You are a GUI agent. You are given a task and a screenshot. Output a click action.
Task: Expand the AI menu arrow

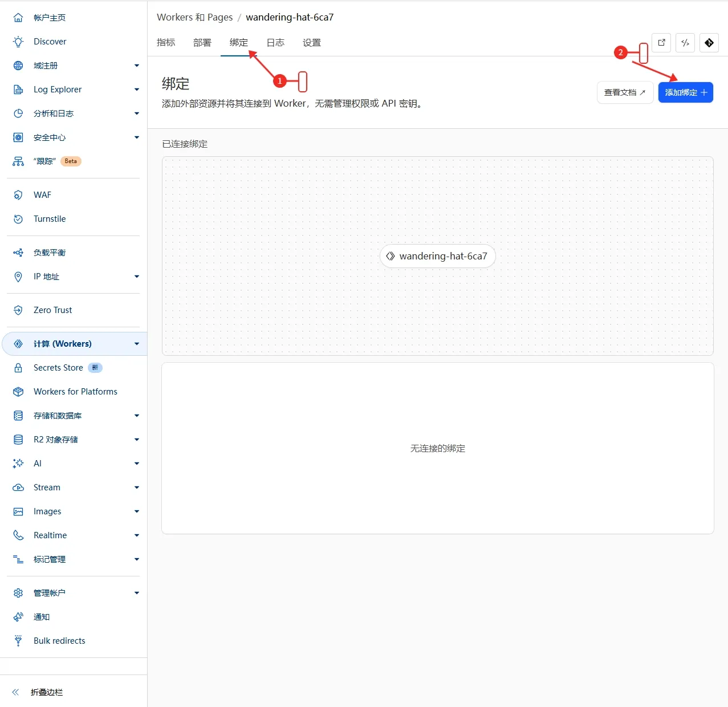[x=137, y=464]
